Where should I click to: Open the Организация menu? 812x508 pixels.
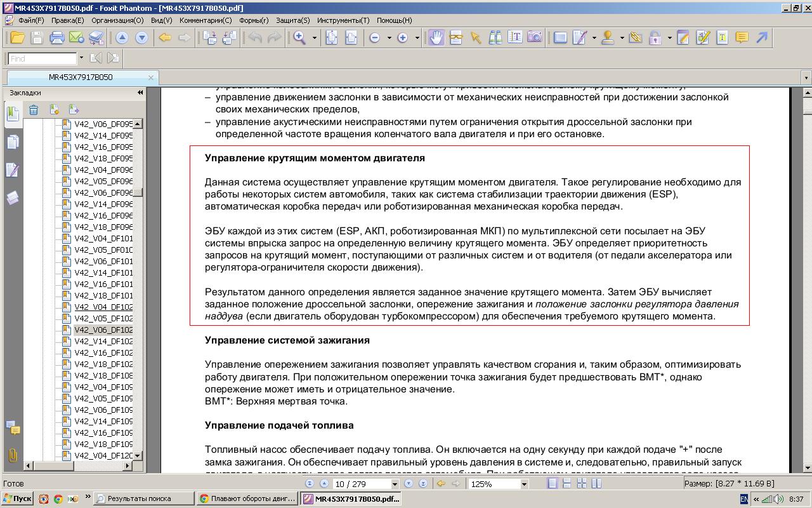tap(117, 20)
